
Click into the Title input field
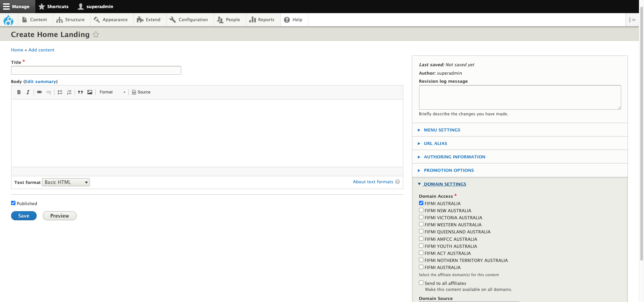click(96, 70)
